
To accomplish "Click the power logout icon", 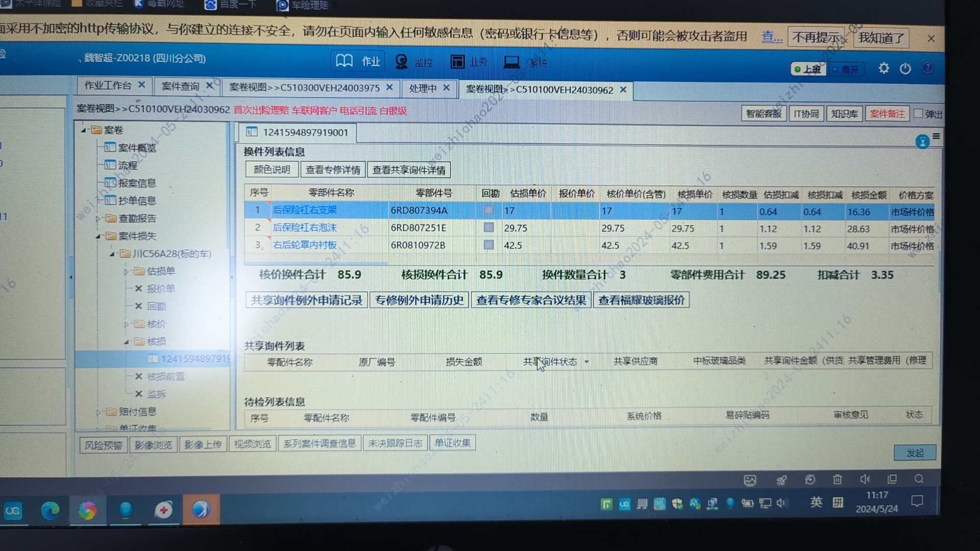I will pyautogui.click(x=905, y=68).
